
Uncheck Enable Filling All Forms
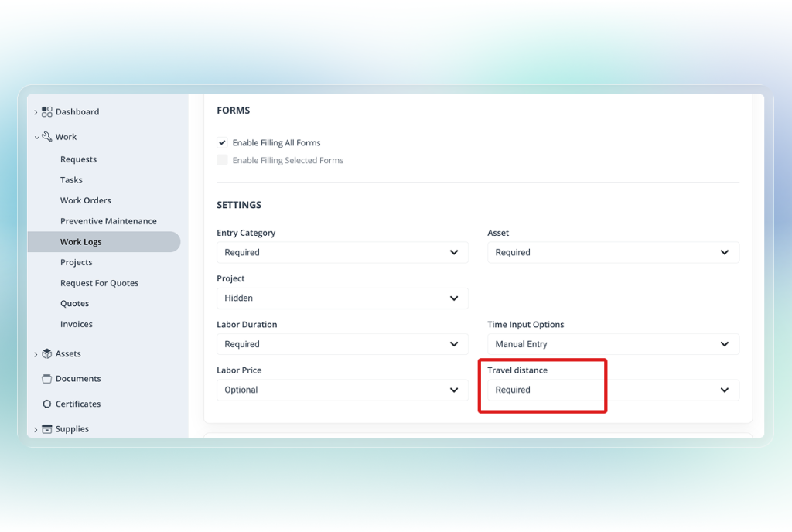223,143
